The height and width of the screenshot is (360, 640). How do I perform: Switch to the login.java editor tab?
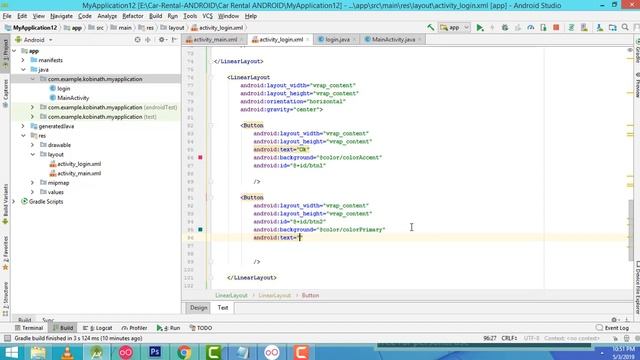pyautogui.click(x=337, y=40)
